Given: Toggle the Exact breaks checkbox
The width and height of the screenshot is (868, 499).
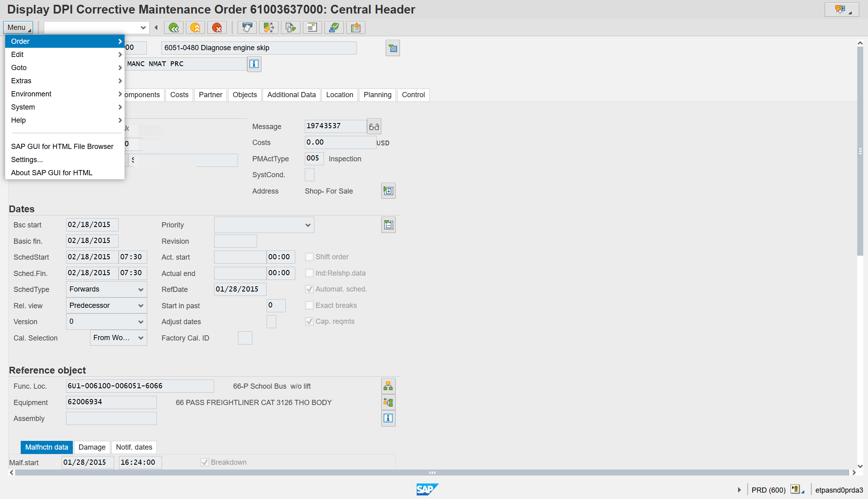Looking at the screenshot, I should click(309, 305).
